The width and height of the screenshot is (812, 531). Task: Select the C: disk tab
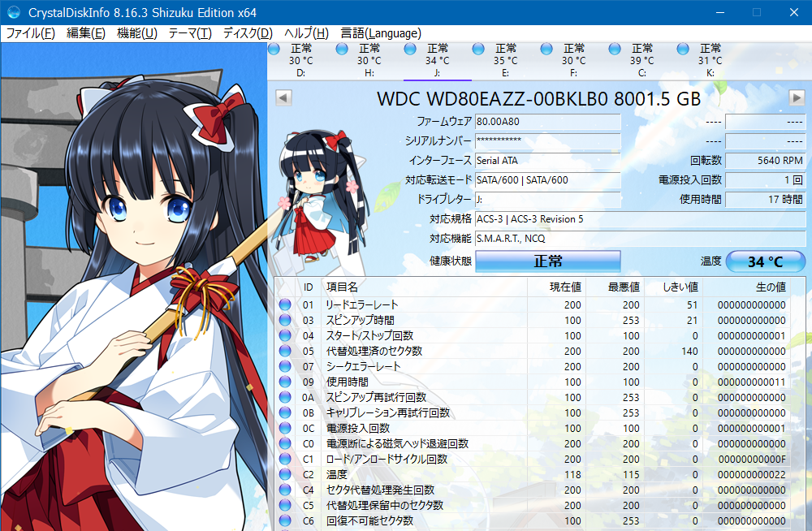pyautogui.click(x=642, y=61)
